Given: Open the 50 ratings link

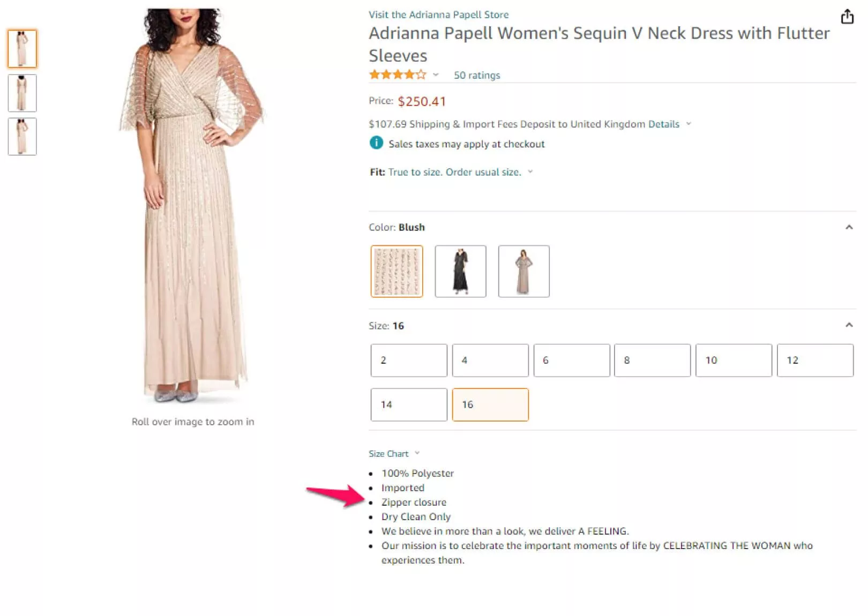Looking at the screenshot, I should 477,76.
